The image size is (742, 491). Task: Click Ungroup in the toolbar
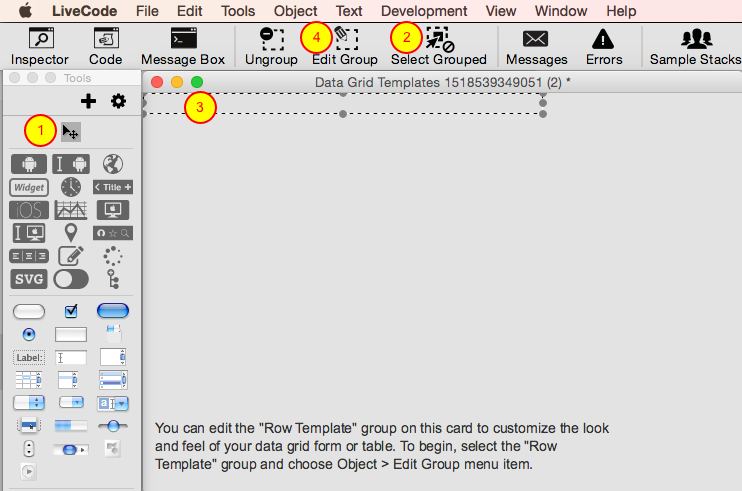pyautogui.click(x=271, y=46)
